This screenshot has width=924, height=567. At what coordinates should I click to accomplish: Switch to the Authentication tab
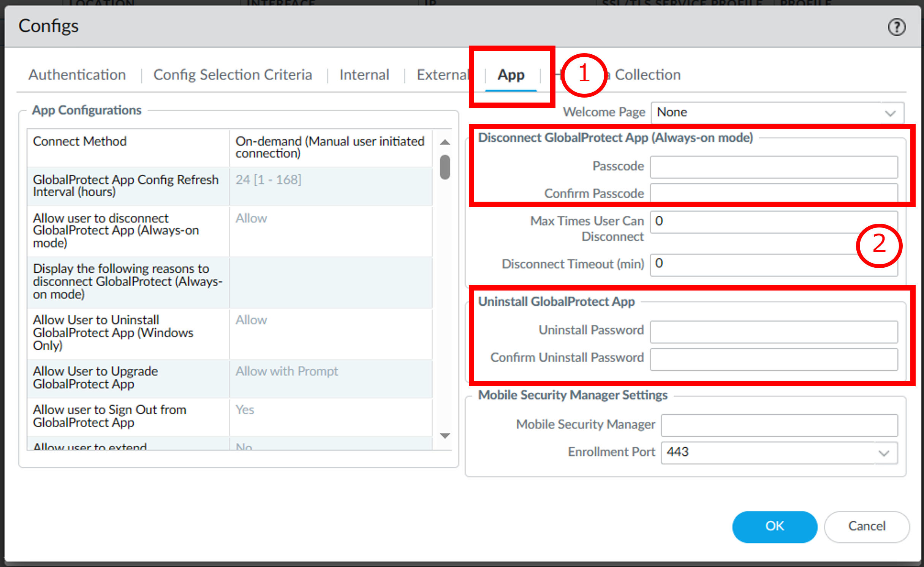(77, 75)
